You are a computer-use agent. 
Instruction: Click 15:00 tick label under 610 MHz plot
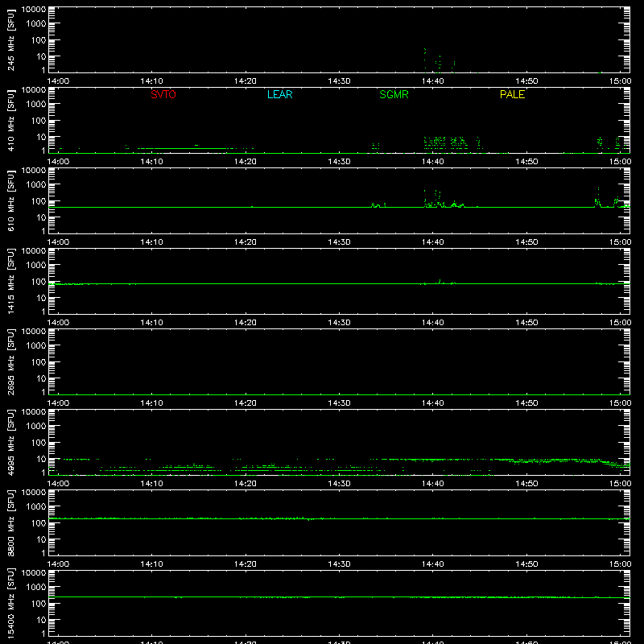(620, 242)
